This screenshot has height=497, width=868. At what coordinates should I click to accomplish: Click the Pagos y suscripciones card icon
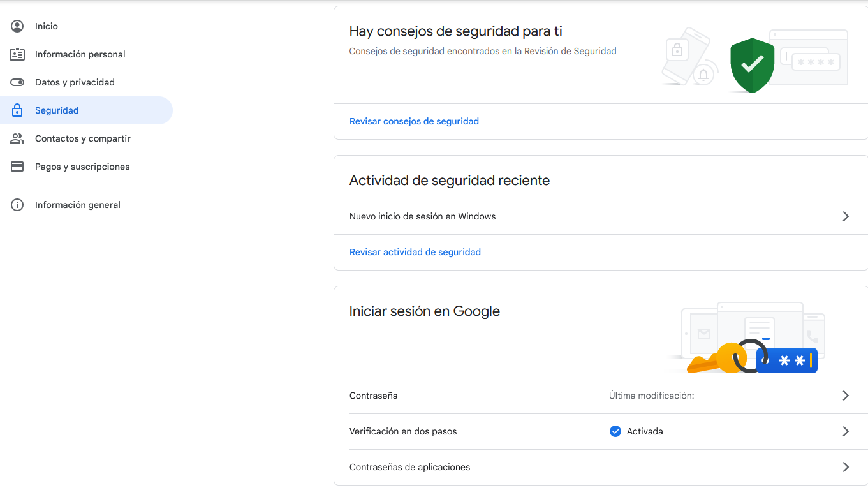point(17,167)
